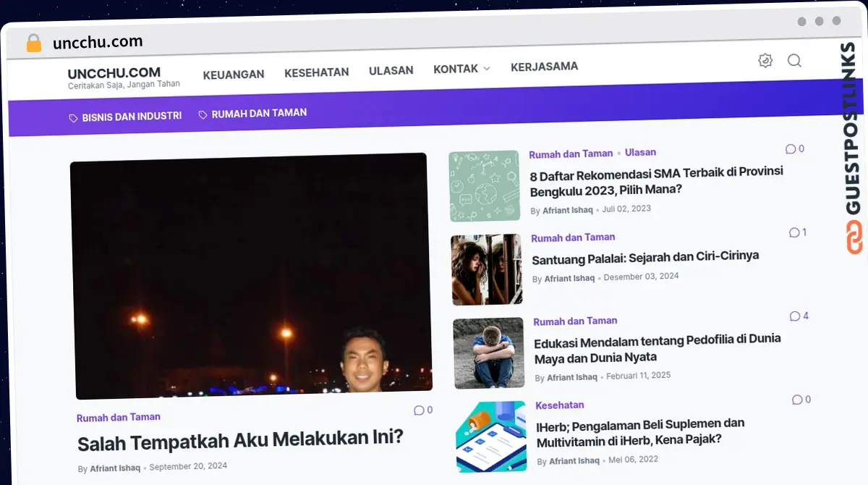The width and height of the screenshot is (868, 485).
Task: Click Ulasan category on Bengkulu SMA article
Action: (x=640, y=153)
